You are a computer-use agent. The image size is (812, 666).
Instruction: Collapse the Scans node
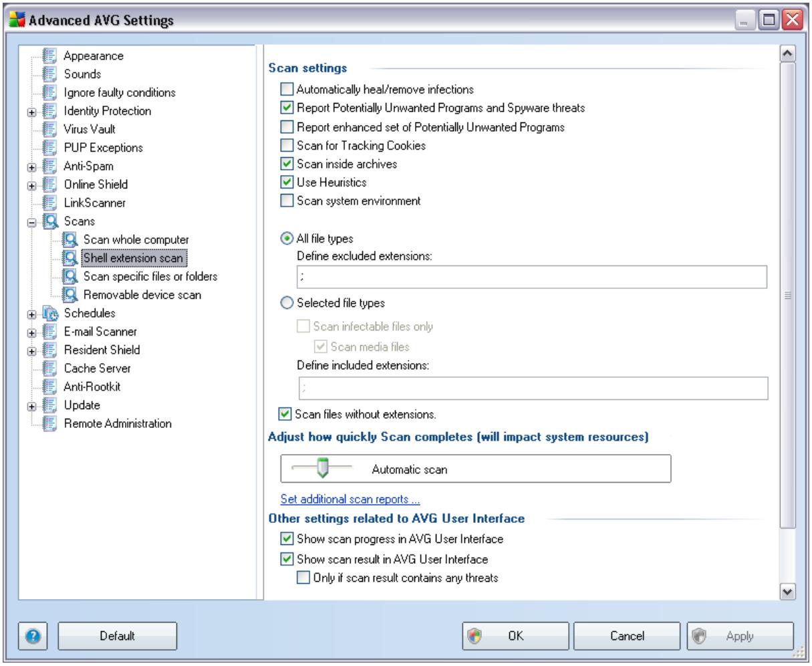click(31, 222)
